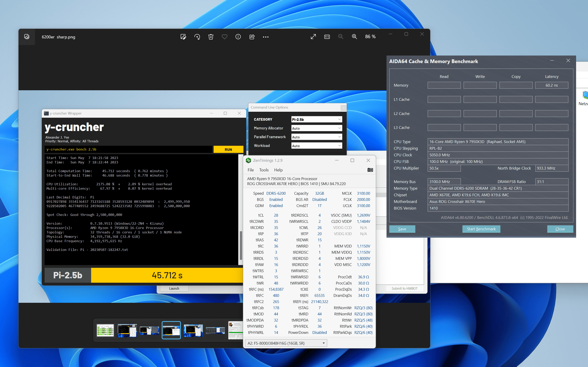Open the Edit image tool in Photos

click(x=183, y=37)
